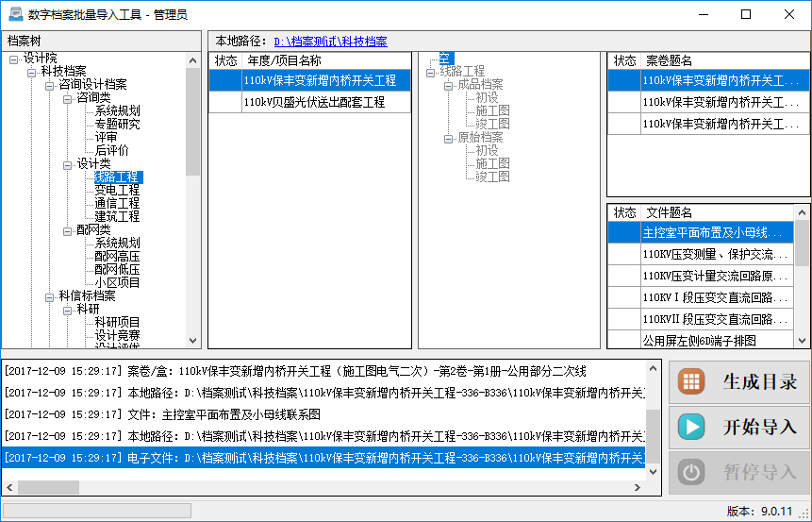The width and height of the screenshot is (812, 522).
Task: Collapse the 原始档案 node in middle tree
Action: tap(449, 138)
